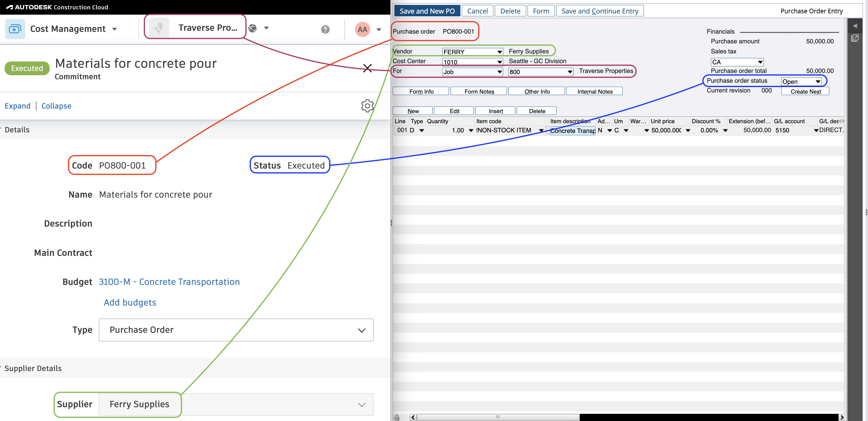The height and width of the screenshot is (421, 868).
Task: Click the Edit line button
Action: [454, 111]
